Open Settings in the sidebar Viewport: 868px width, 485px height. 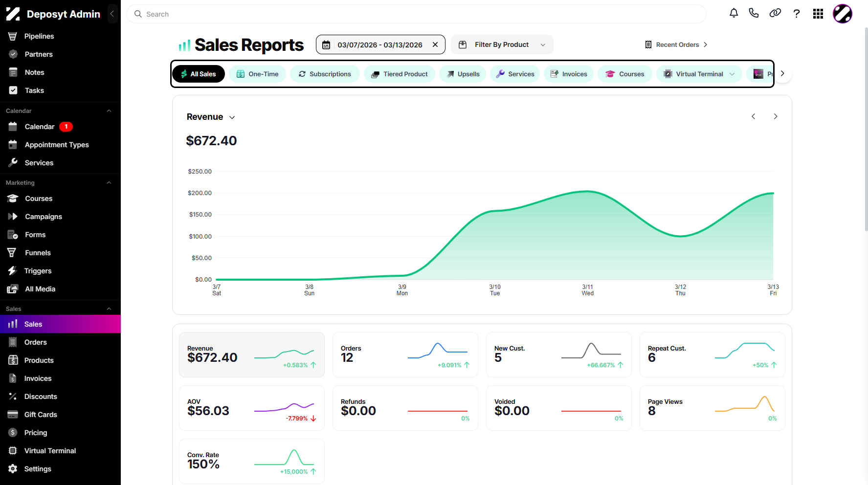coord(60,469)
